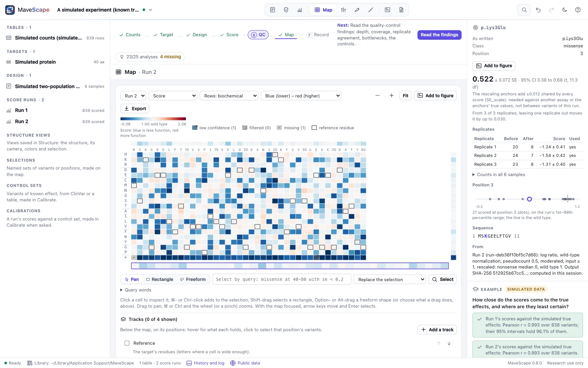
Task: Open the History and log link
Action: tap(206, 363)
